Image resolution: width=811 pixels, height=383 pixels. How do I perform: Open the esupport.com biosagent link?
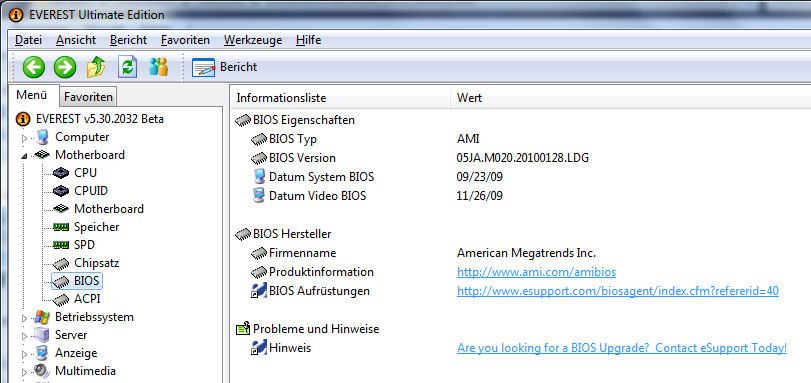(x=618, y=291)
